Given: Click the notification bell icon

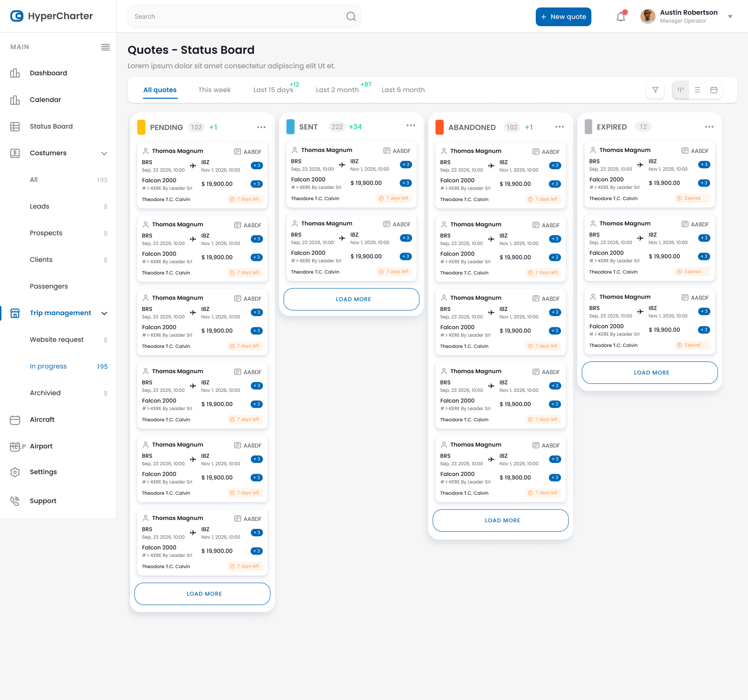Looking at the screenshot, I should pos(621,17).
